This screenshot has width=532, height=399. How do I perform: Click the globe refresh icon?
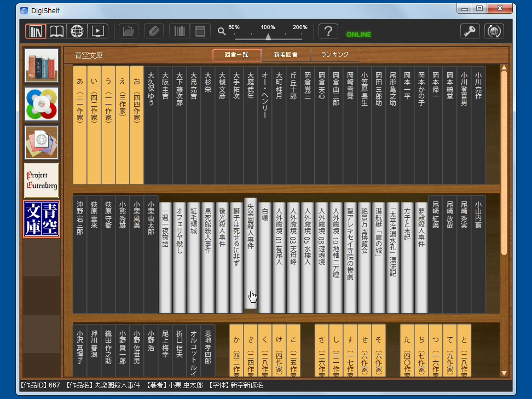point(494,32)
